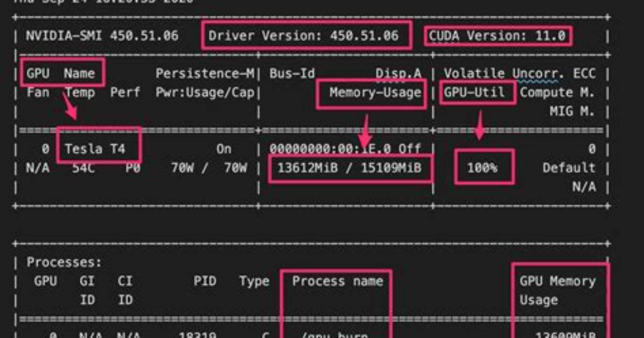Viewport: 644px width, 338px height.
Task: Select 'Driver Version: 450.51.06' text
Action: point(304,36)
